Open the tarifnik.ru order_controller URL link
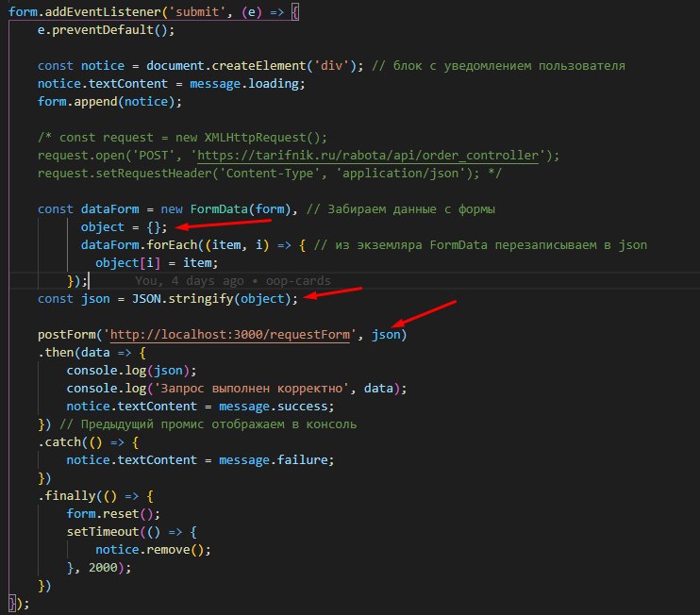Viewport: 700px width, 615px height. 368,156
